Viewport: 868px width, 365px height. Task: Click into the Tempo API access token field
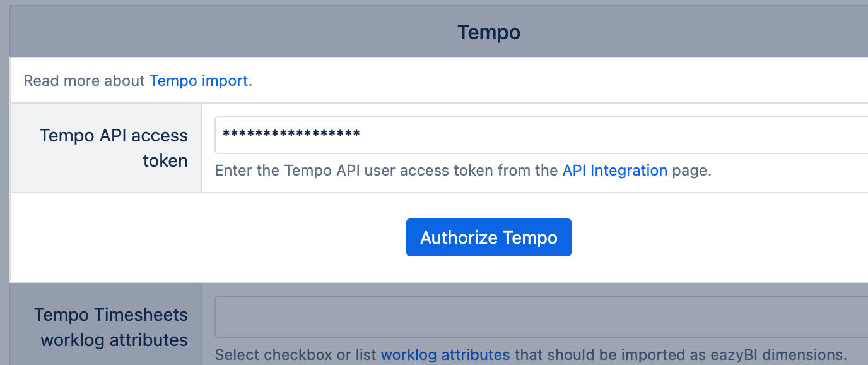pos(541,135)
